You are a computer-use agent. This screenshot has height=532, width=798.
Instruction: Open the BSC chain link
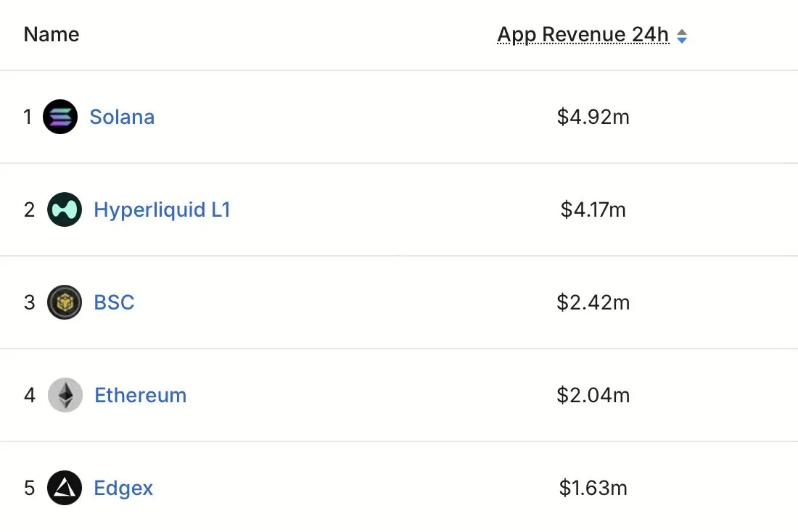pyautogui.click(x=115, y=302)
